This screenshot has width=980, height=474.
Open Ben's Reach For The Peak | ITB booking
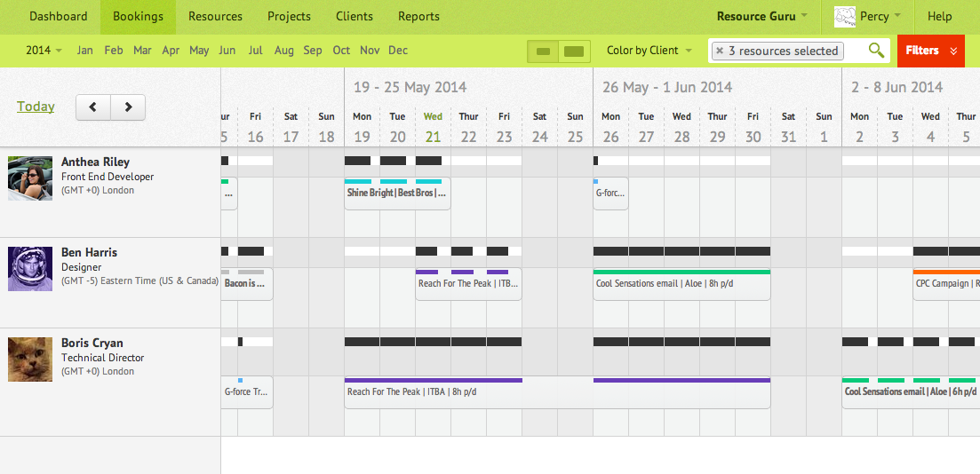coord(468,284)
